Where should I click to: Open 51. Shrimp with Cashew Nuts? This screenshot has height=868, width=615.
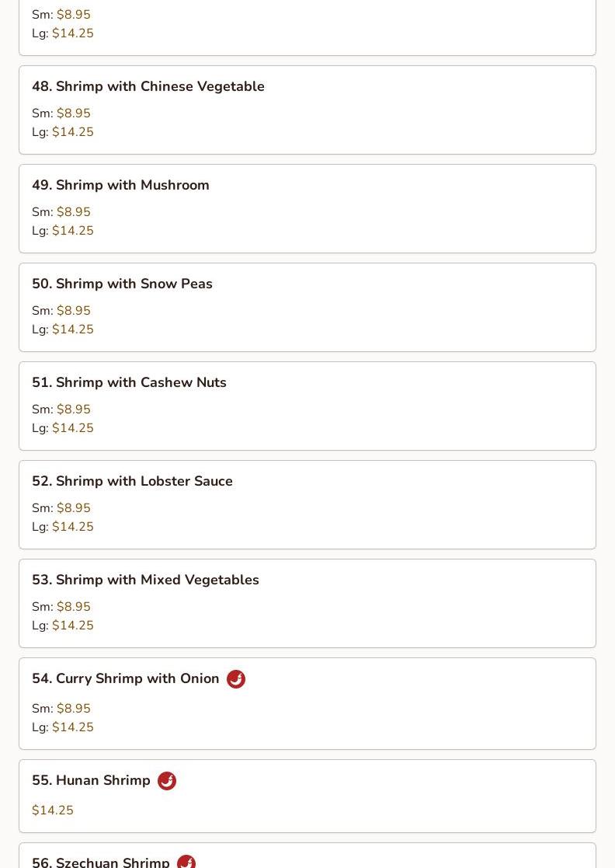pos(129,382)
